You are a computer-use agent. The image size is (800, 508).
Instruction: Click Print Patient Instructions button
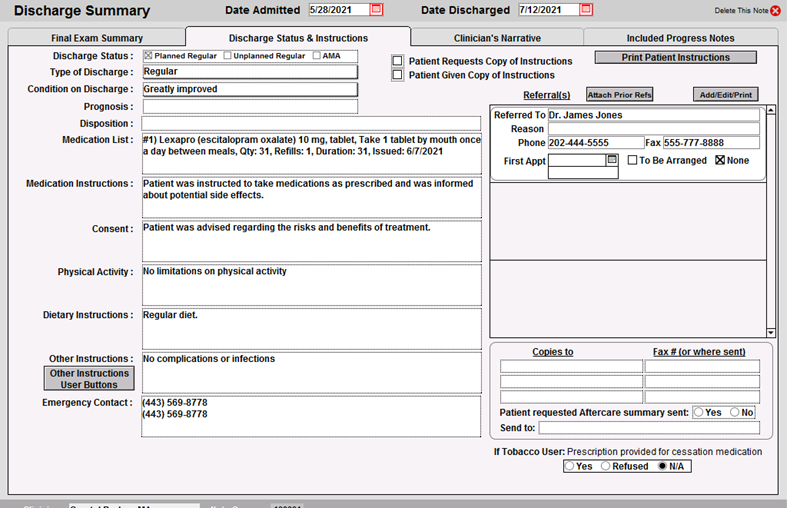676,58
